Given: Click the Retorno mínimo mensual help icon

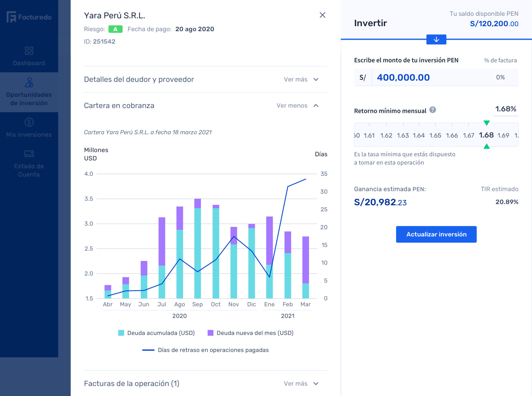Looking at the screenshot, I should (x=433, y=110).
